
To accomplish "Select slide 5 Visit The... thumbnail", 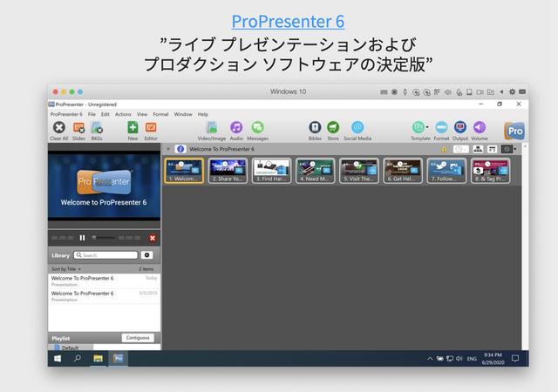I will pyautogui.click(x=359, y=171).
